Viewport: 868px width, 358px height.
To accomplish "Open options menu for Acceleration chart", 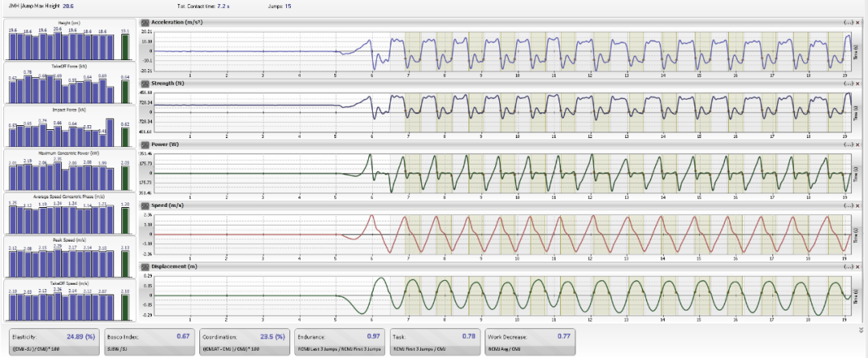I will point(850,22).
